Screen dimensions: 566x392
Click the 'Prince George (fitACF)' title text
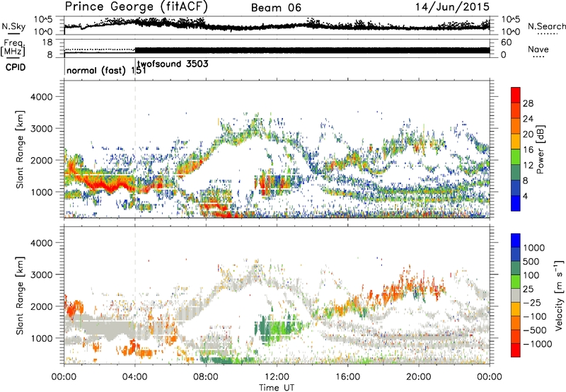click(136, 6)
